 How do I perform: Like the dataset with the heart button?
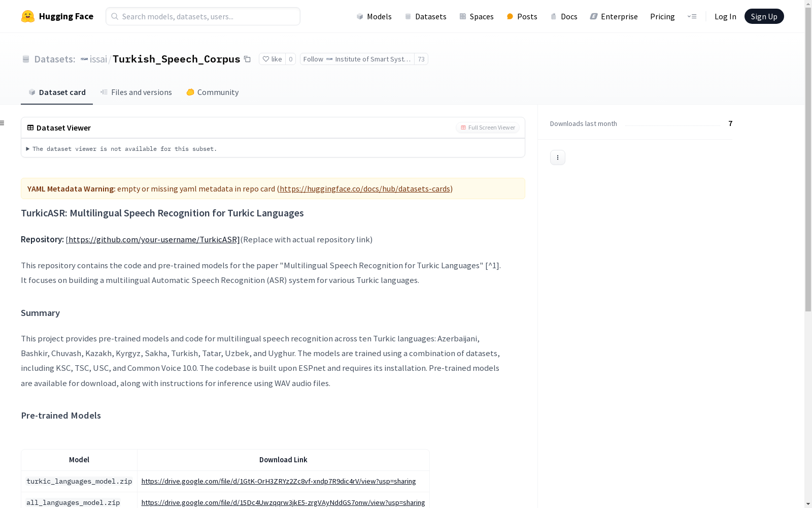[x=272, y=59]
